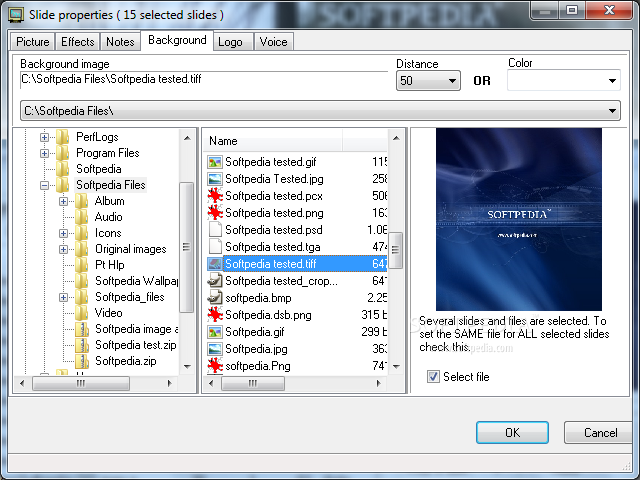Click the Audio folder icon

coord(82,217)
